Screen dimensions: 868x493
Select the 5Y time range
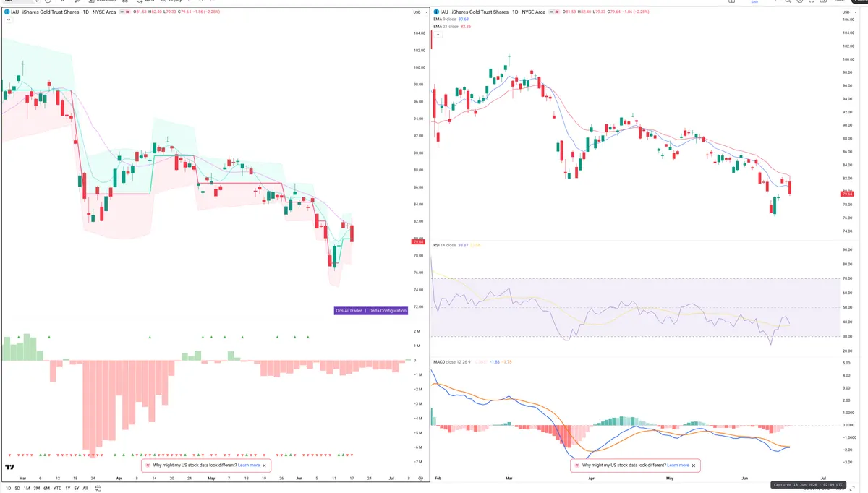point(76,488)
